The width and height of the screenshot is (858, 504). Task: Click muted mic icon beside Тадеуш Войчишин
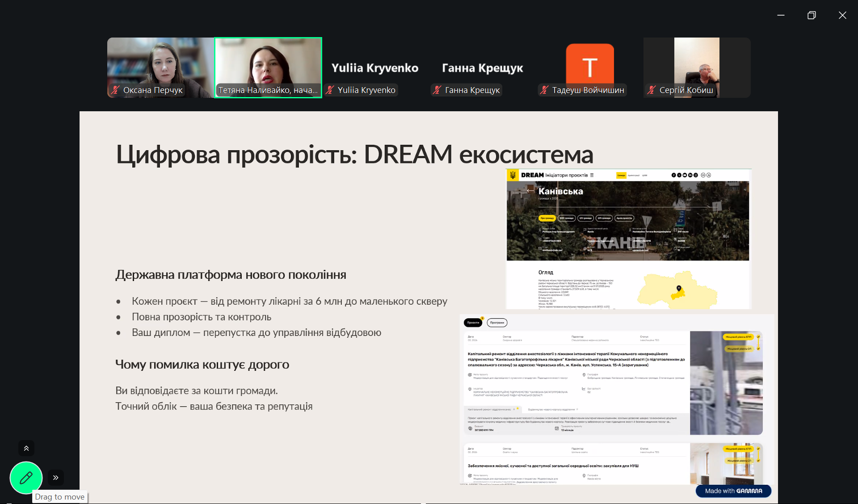[x=544, y=90]
